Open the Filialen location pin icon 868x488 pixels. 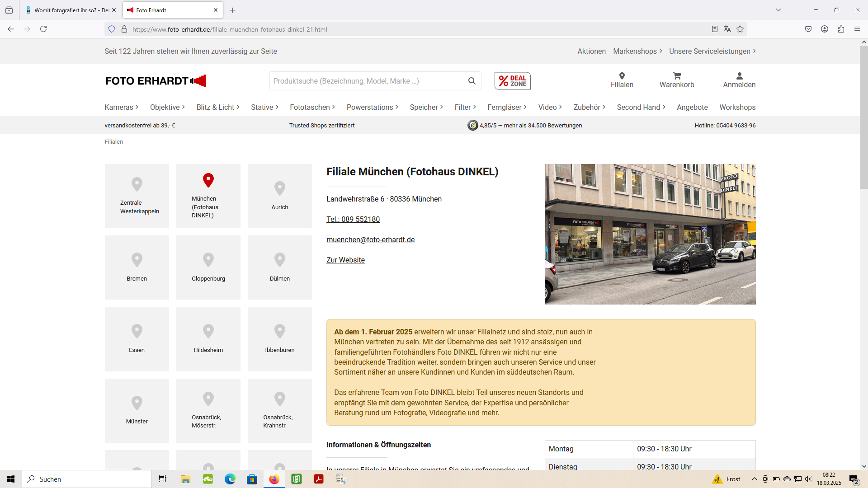point(622,76)
